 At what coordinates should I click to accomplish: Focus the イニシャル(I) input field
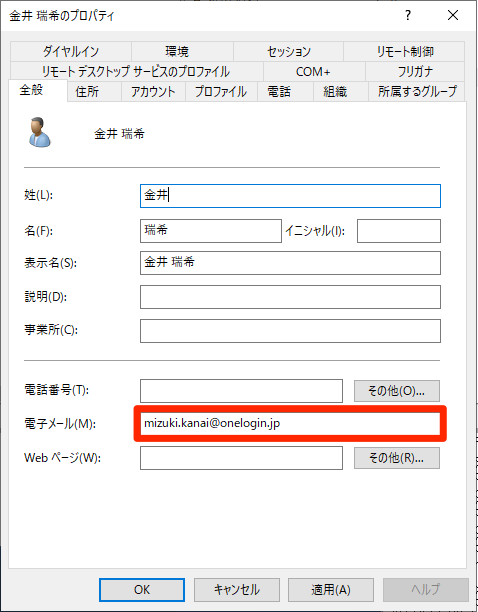(x=399, y=231)
